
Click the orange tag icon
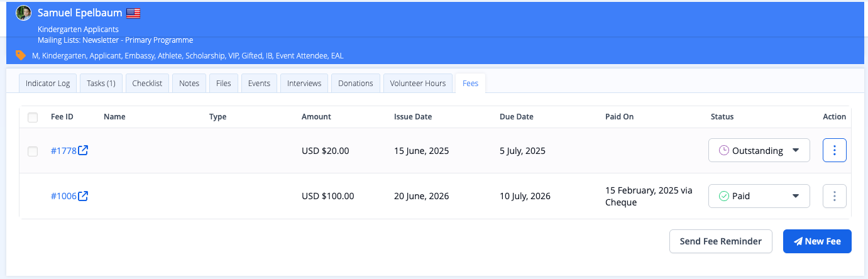click(x=21, y=55)
